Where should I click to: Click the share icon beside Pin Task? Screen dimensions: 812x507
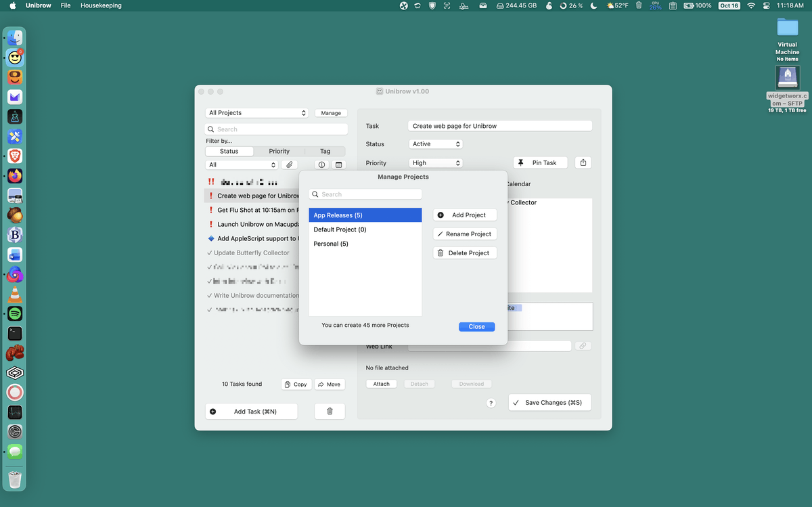coord(583,162)
